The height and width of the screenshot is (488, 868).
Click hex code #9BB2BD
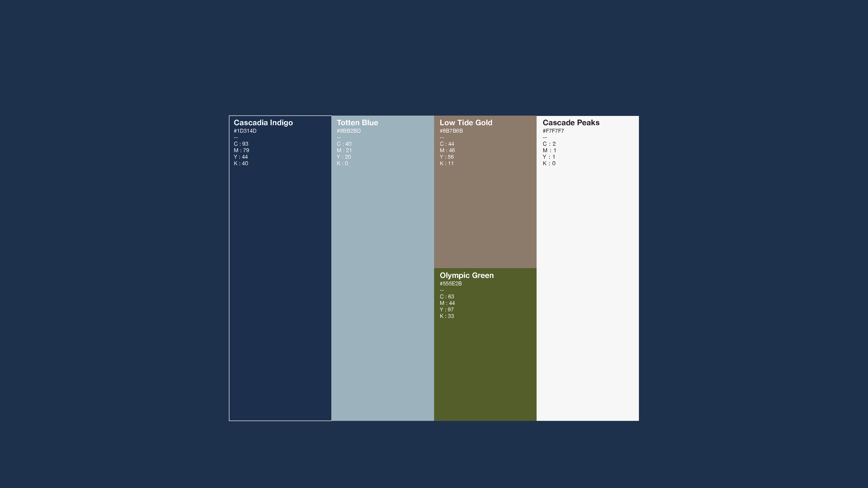[349, 131]
